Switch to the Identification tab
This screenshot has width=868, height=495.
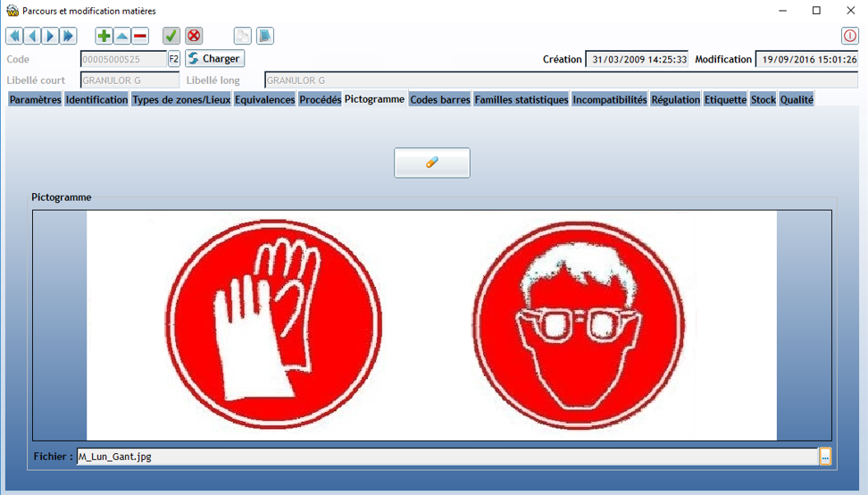click(96, 100)
